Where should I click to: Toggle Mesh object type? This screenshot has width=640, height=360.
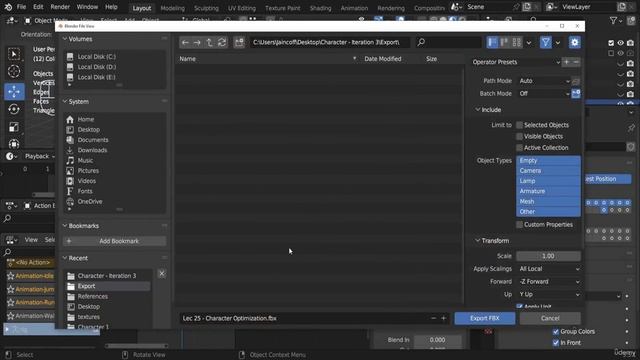(548, 201)
